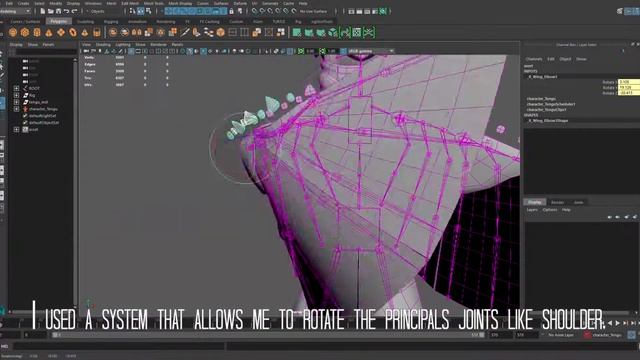Select the Multi-Cut knife shelf icon
This screenshot has width=640, height=360.
coord(185,32)
